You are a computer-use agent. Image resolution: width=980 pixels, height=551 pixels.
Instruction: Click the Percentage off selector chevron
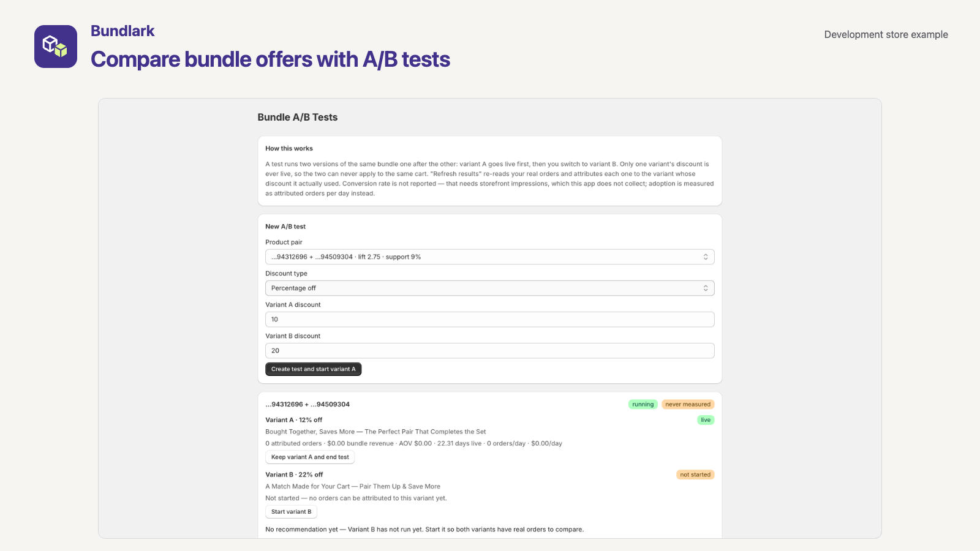point(706,288)
